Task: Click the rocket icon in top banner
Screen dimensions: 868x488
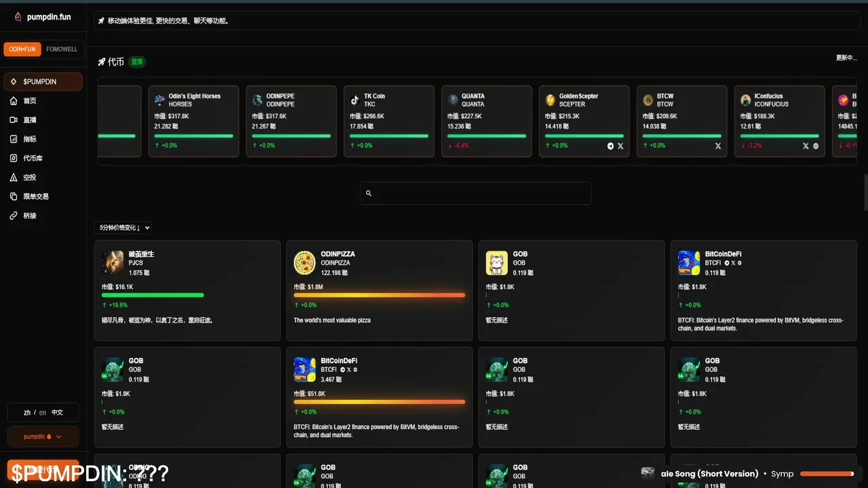Action: pos(102,21)
